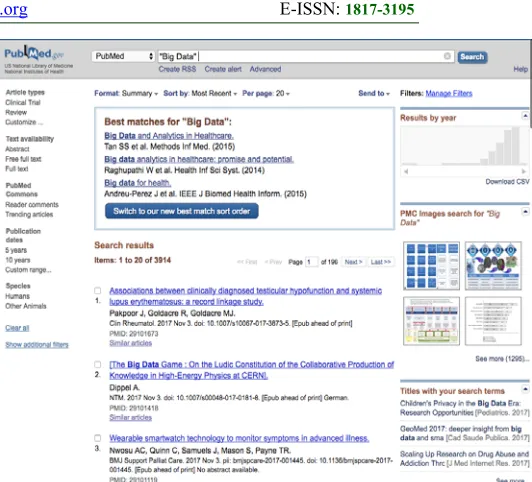The width and height of the screenshot is (532, 482).
Task: Open the Per page 20 dropdown
Action: point(266,93)
